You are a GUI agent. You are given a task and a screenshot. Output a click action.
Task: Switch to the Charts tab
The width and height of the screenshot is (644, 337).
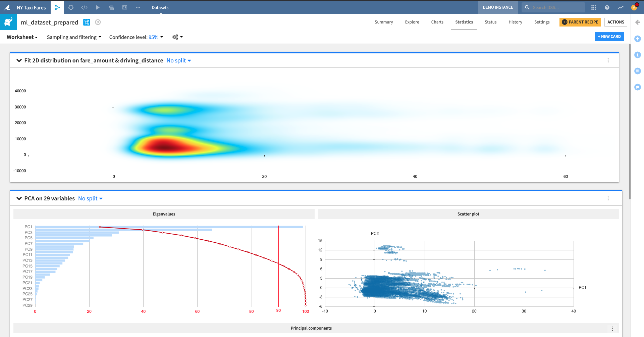click(x=437, y=22)
